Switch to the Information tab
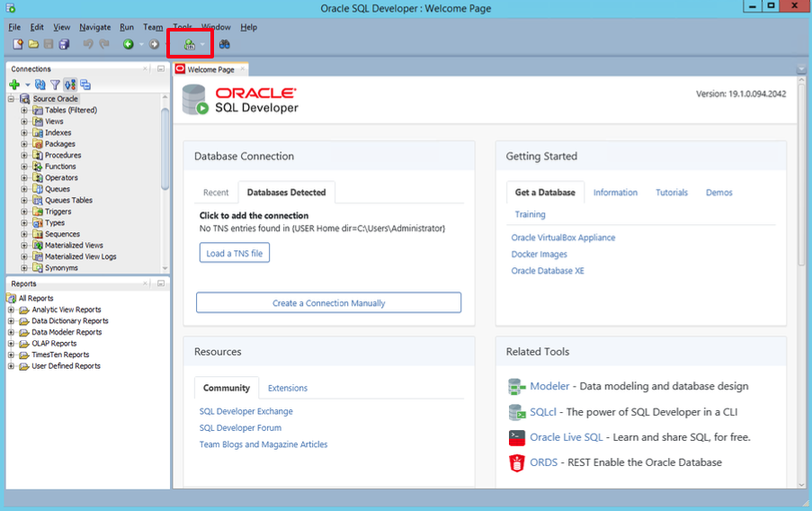 (x=615, y=193)
